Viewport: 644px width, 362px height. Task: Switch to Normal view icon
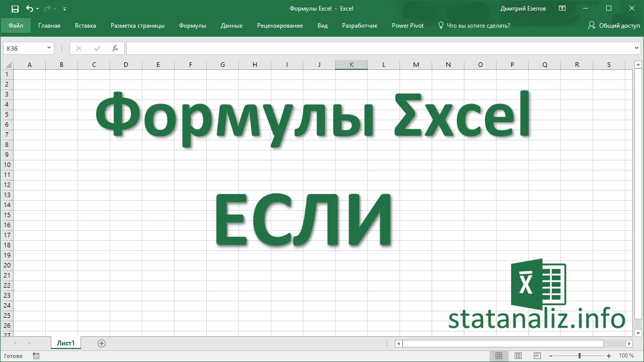point(499,355)
